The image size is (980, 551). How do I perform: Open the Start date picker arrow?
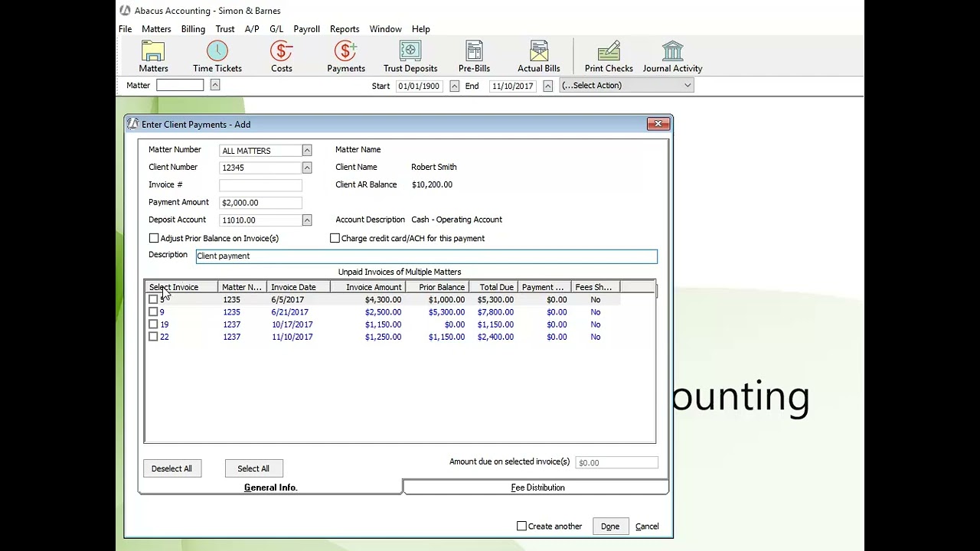[454, 86]
